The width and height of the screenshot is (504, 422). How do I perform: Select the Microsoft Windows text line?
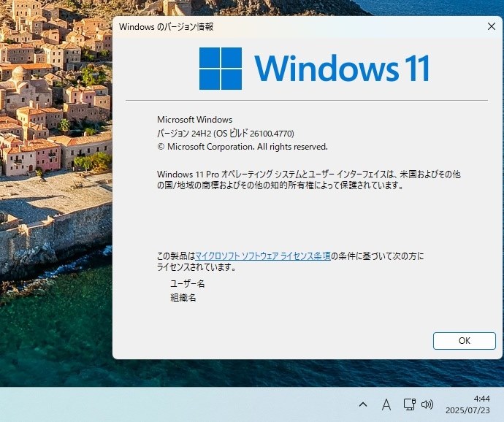point(195,120)
